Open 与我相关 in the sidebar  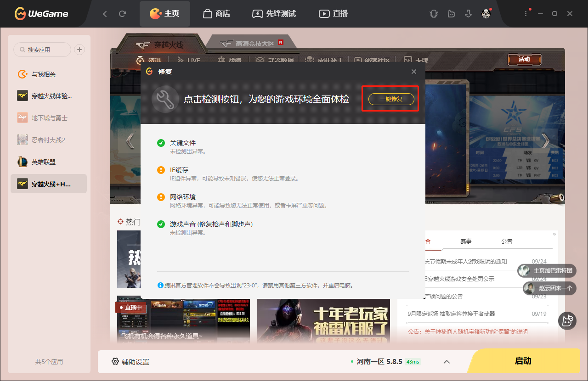click(49, 74)
